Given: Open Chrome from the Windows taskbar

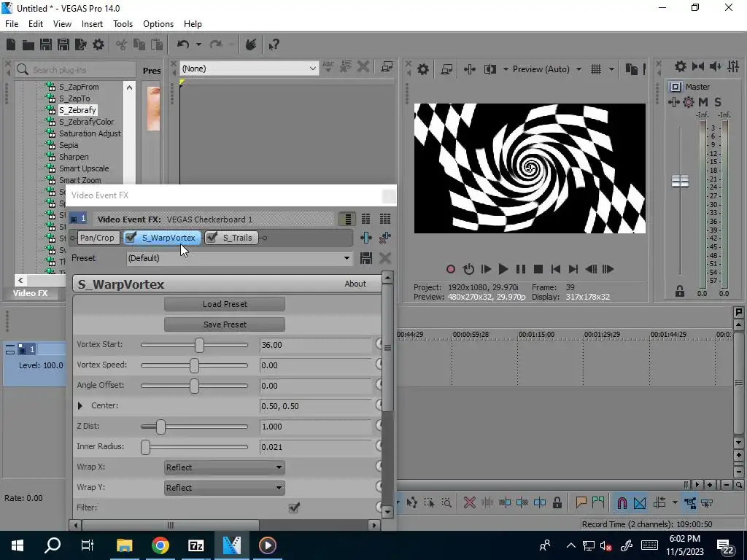Looking at the screenshot, I should pos(160,545).
